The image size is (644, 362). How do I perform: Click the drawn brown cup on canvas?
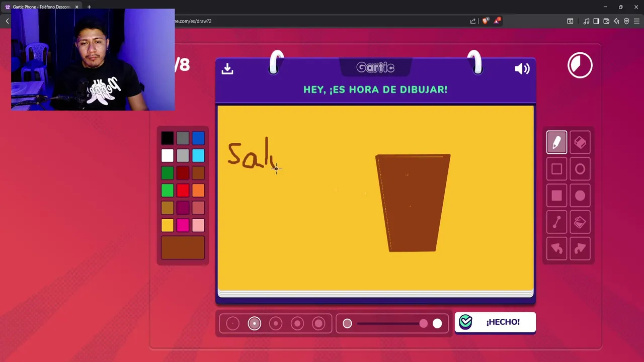point(413,203)
